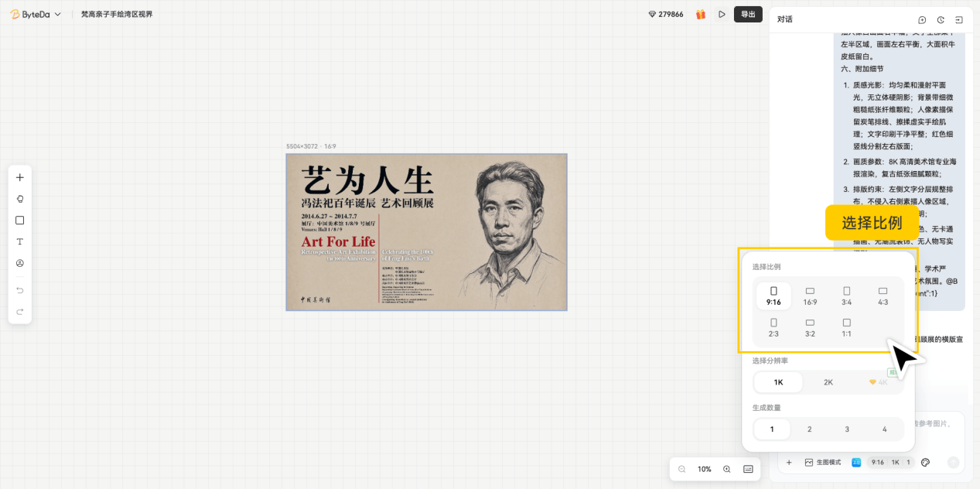Set 生成数量 to 3
Screen dimensions: 980x489
847,429
